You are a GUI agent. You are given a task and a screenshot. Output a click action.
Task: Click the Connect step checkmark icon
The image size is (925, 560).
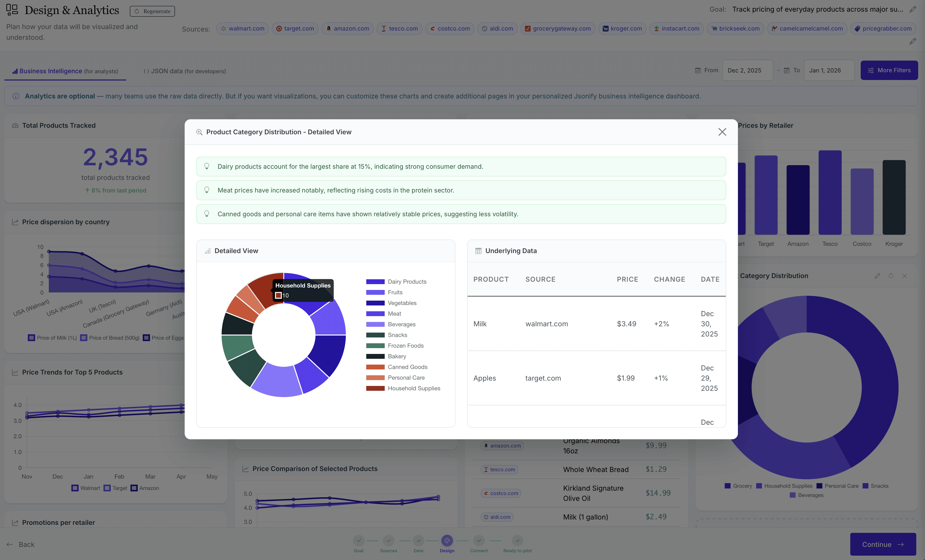[479, 541]
